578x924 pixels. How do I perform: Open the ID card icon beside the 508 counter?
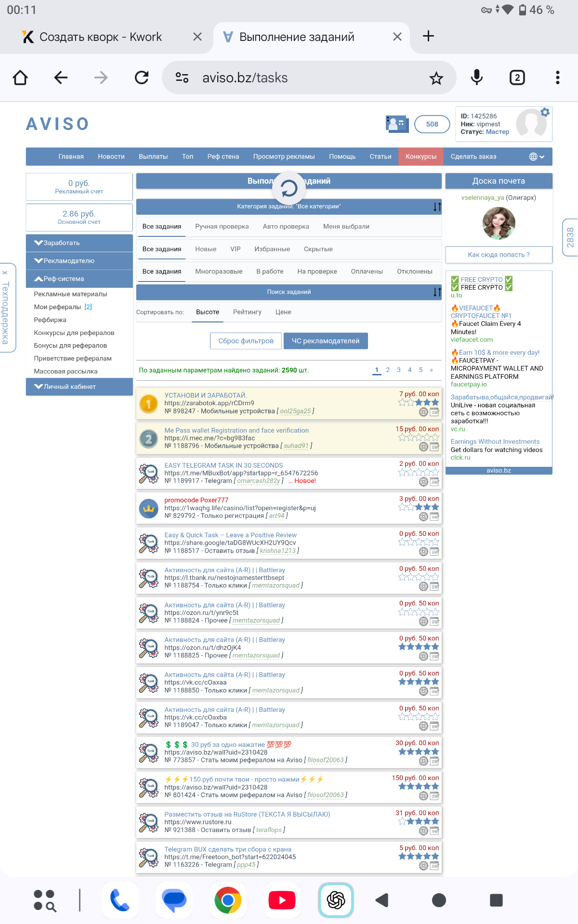pos(397,124)
